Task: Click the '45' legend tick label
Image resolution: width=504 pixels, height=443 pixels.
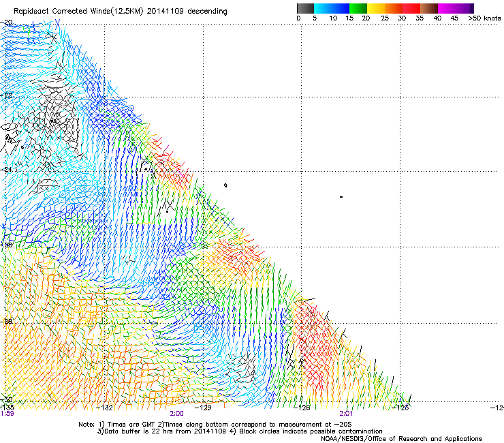Action: (454, 18)
